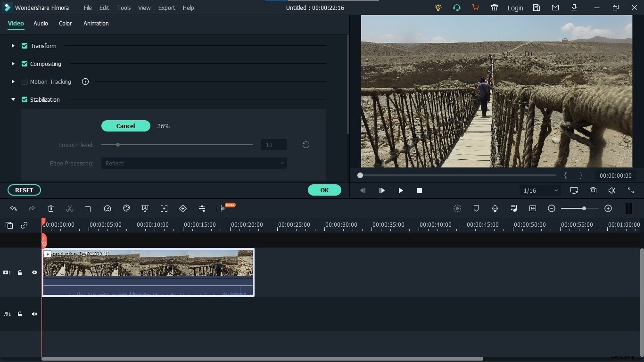Switch to the Animation tab
The height and width of the screenshot is (362, 644).
tap(96, 24)
